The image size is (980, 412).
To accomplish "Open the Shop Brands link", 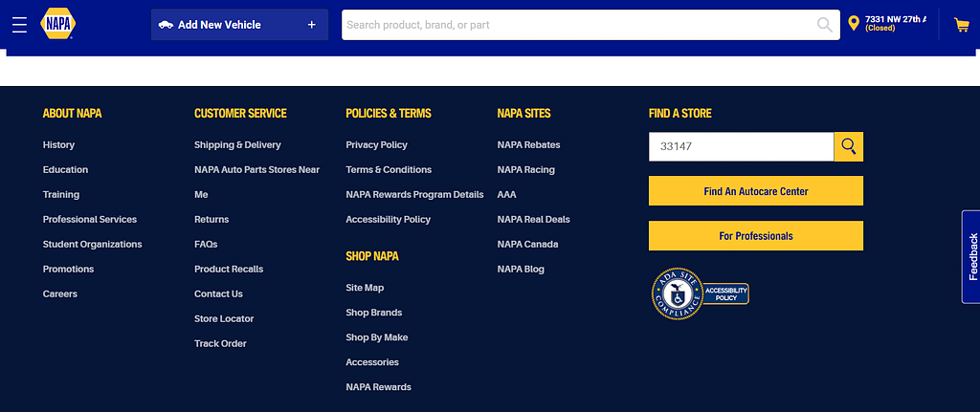I will (x=374, y=313).
